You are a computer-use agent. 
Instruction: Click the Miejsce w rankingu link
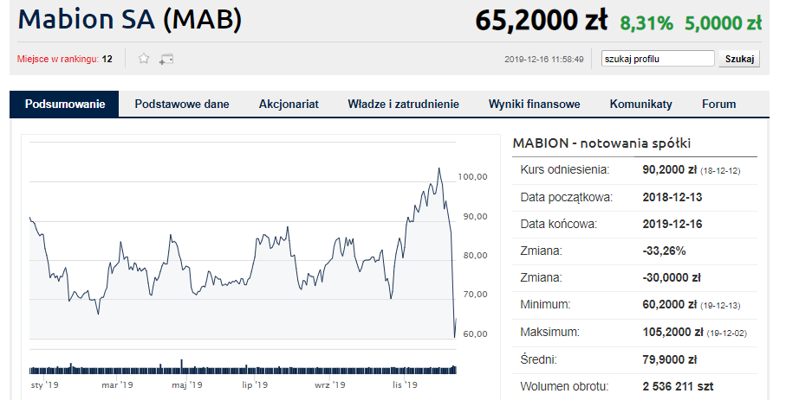(58, 59)
